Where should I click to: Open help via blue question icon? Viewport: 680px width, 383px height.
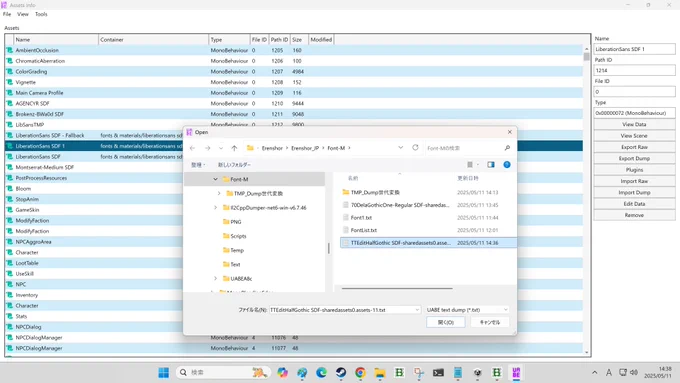[507, 164]
